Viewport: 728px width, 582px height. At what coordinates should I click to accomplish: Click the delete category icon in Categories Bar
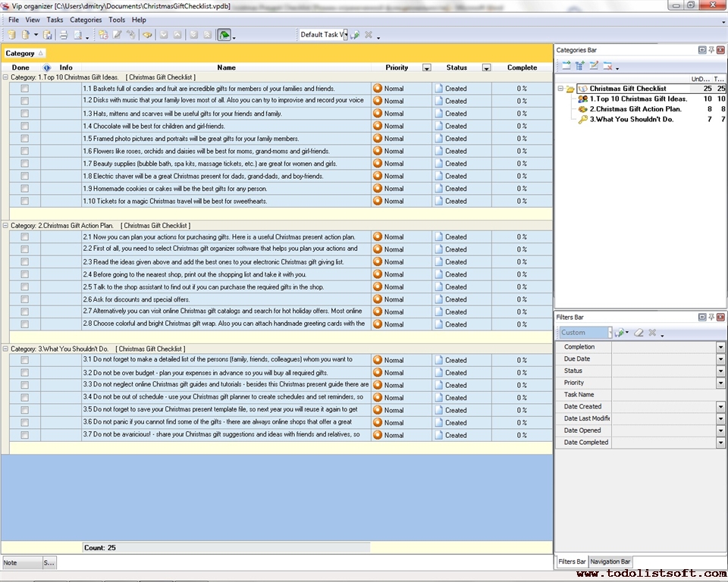pos(607,66)
